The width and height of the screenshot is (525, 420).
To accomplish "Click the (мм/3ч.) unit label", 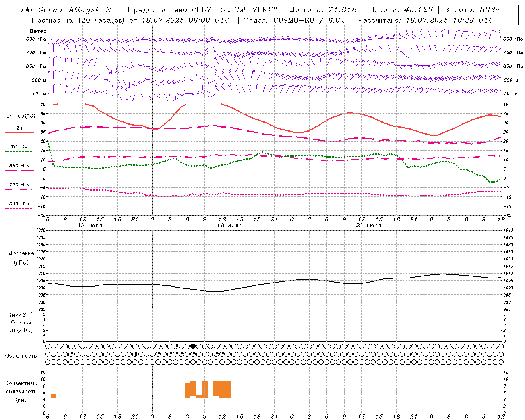I will tap(21, 315).
